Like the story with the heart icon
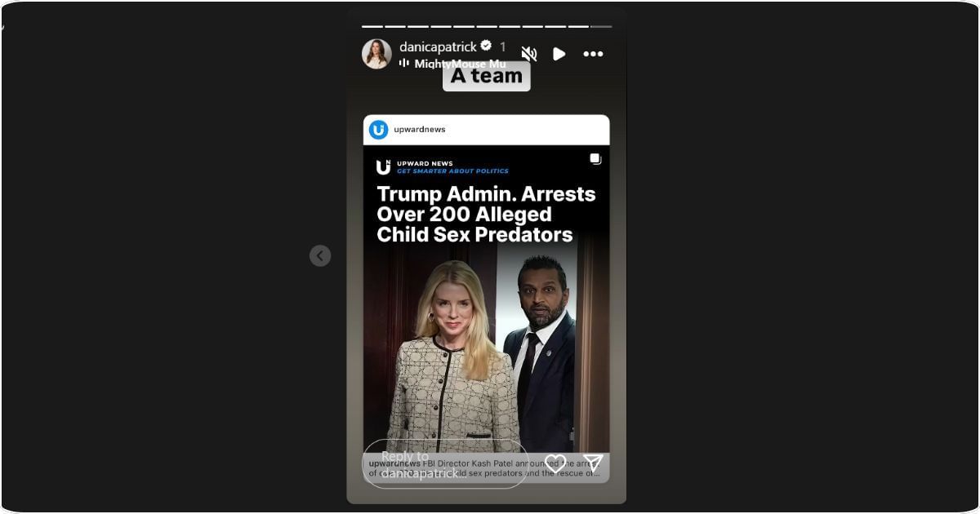This screenshot has width=980, height=514. pos(555,464)
